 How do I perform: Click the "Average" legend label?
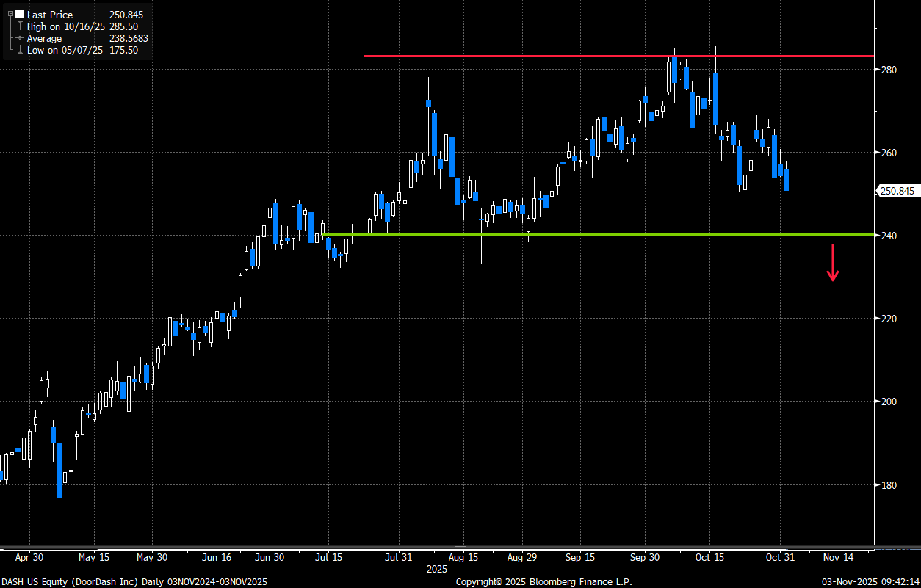pos(45,38)
